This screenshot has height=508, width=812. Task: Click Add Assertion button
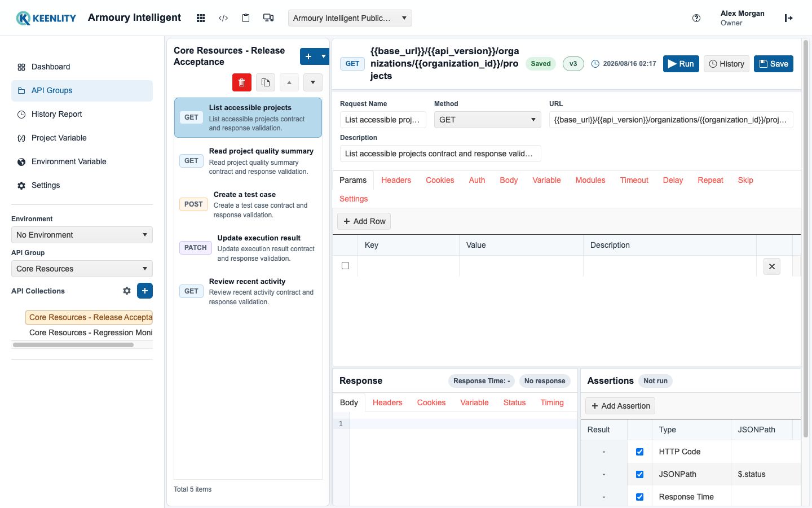pyautogui.click(x=620, y=406)
